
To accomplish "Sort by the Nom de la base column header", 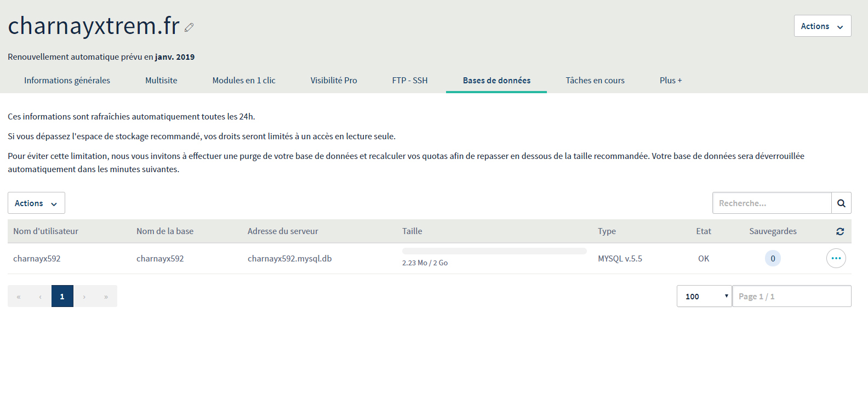I will coord(165,231).
